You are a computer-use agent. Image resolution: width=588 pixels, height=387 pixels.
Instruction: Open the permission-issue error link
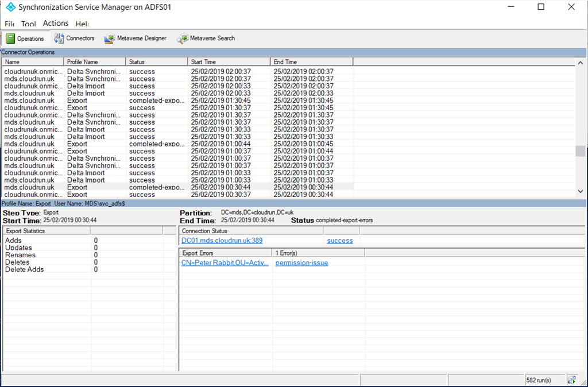(301, 263)
